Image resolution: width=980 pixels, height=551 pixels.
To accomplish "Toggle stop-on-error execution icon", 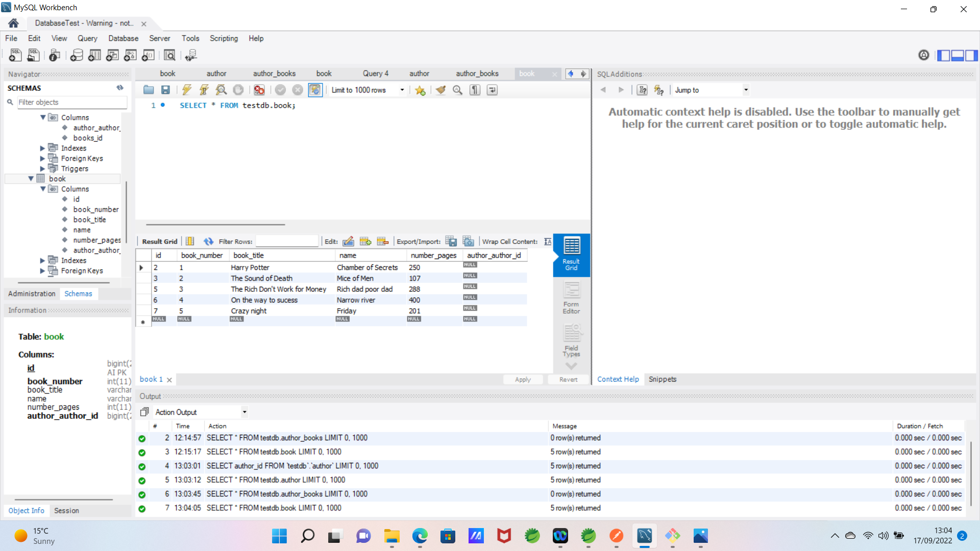I will 259,90.
